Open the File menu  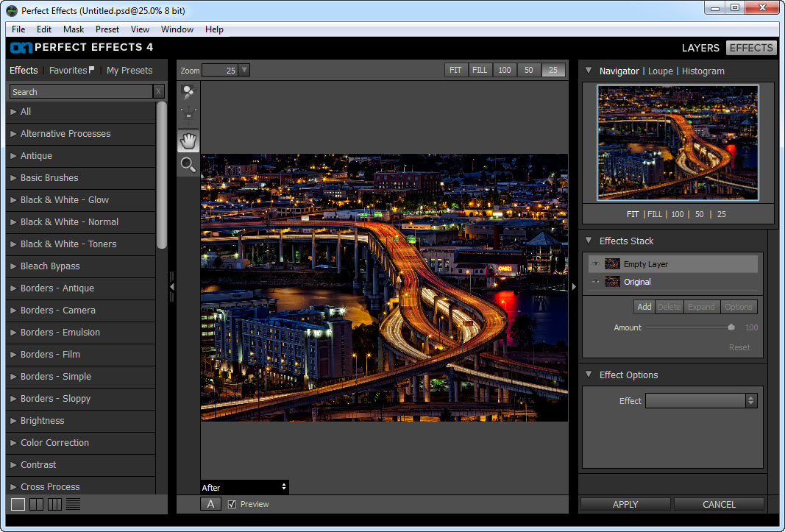point(18,29)
